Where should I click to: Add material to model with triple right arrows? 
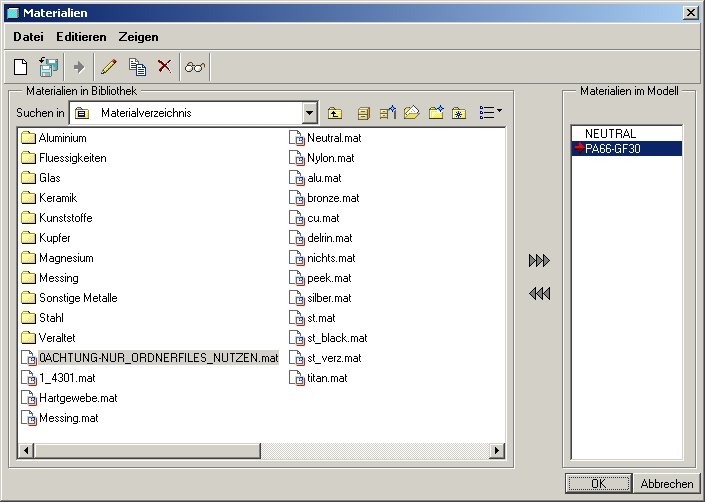[x=539, y=261]
